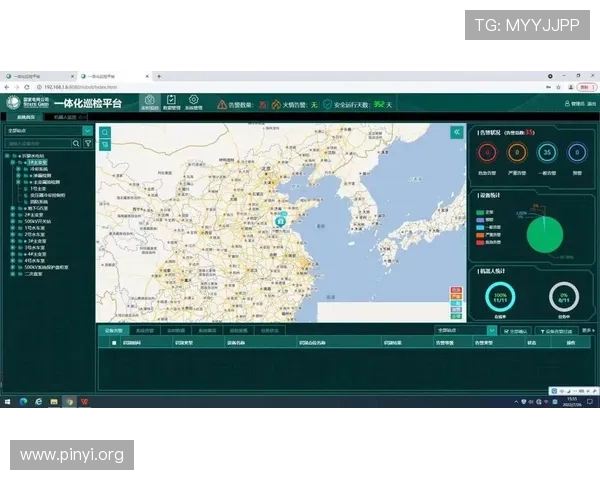Click the magnifier tool on the map
The image size is (600, 480).
point(105,132)
